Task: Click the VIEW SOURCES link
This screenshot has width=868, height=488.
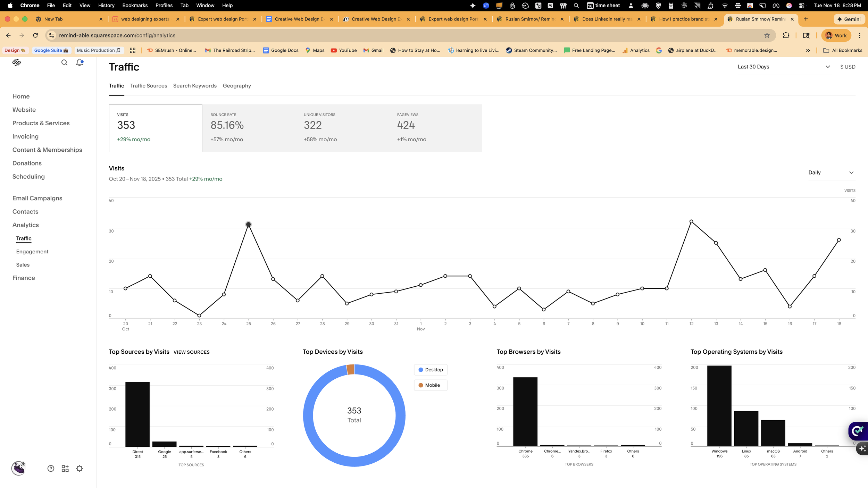Action: 191,352
